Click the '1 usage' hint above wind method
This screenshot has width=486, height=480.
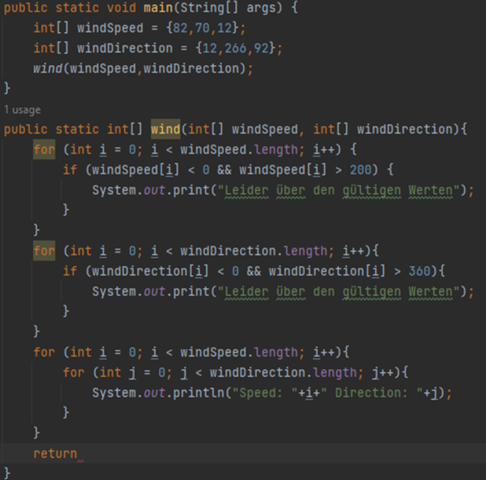click(22, 110)
